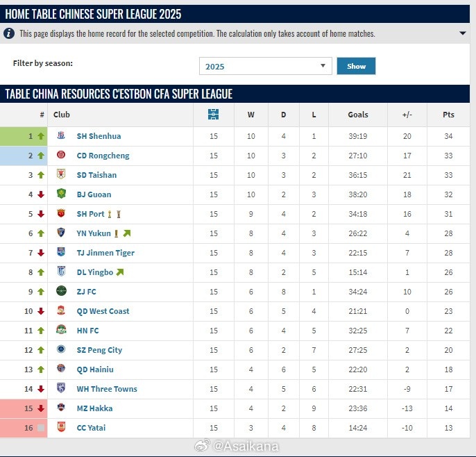Open the QD West Coast club link
The width and height of the screenshot is (476, 457).
[103, 311]
